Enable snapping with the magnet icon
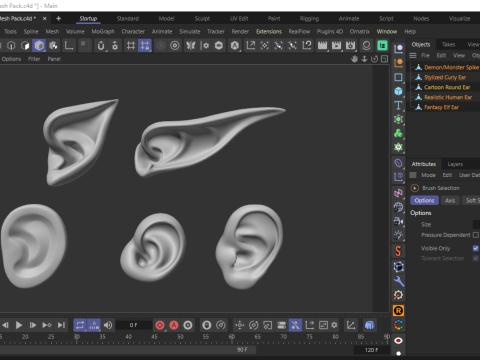Screen dimensions: 480x360 (x=101, y=45)
